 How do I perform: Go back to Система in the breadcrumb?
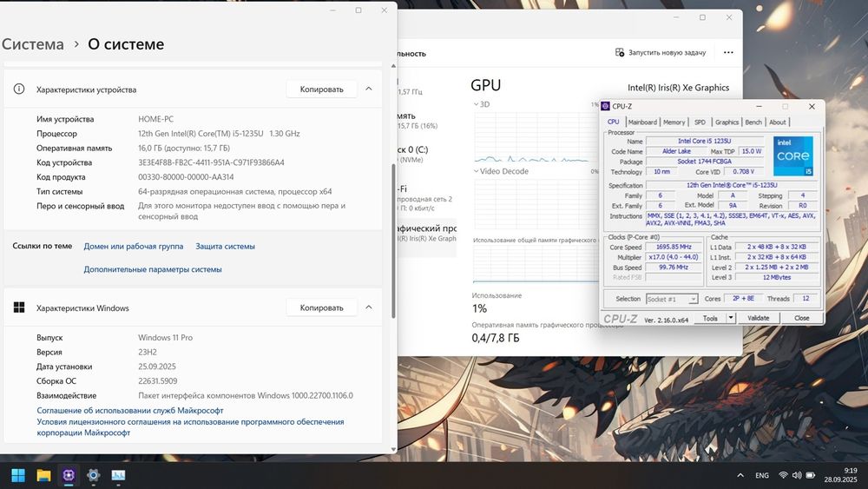click(33, 44)
